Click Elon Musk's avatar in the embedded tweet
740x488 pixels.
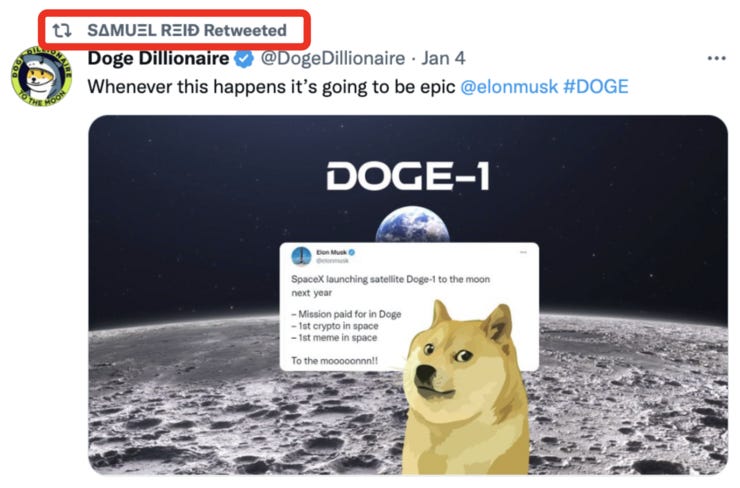pos(302,256)
